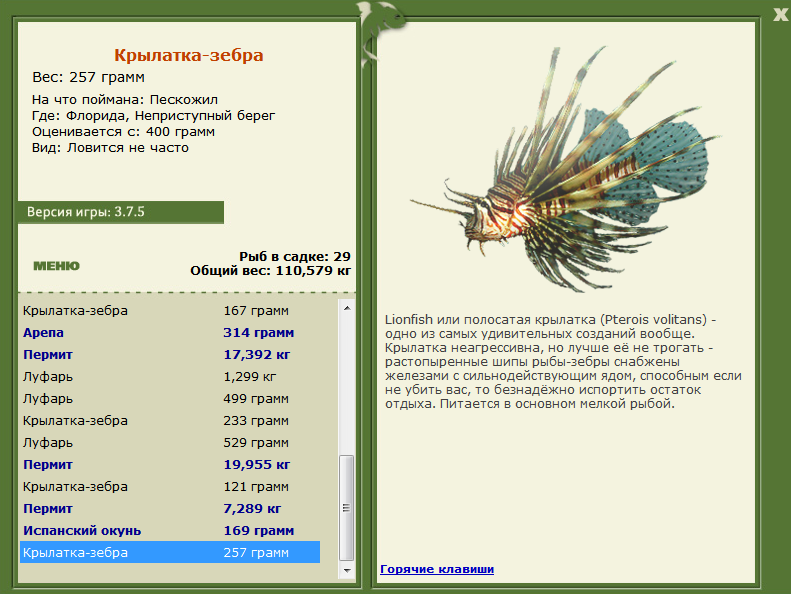Screen dimensions: 791x594
Task: Select Испанский окунь 169 грамм row
Action: [170, 530]
